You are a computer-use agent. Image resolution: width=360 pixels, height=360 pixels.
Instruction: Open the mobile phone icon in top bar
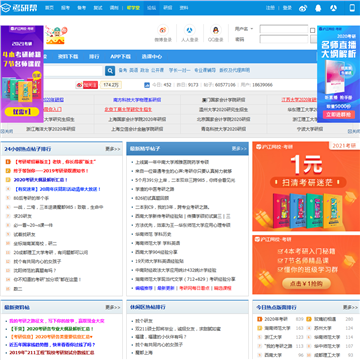pyautogui.click(x=352, y=8)
